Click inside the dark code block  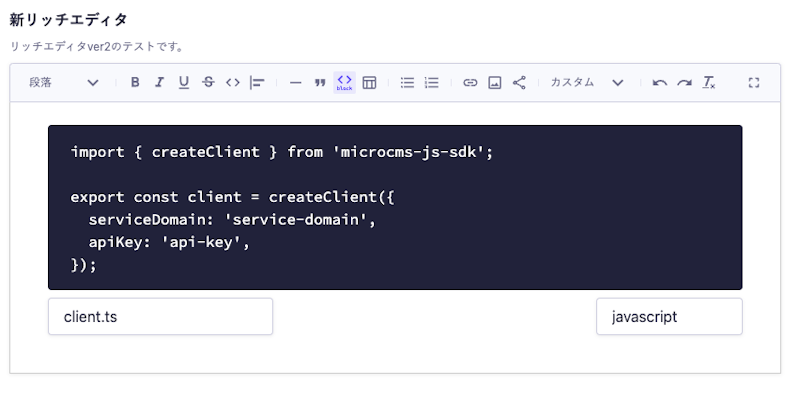pyautogui.click(x=395, y=207)
